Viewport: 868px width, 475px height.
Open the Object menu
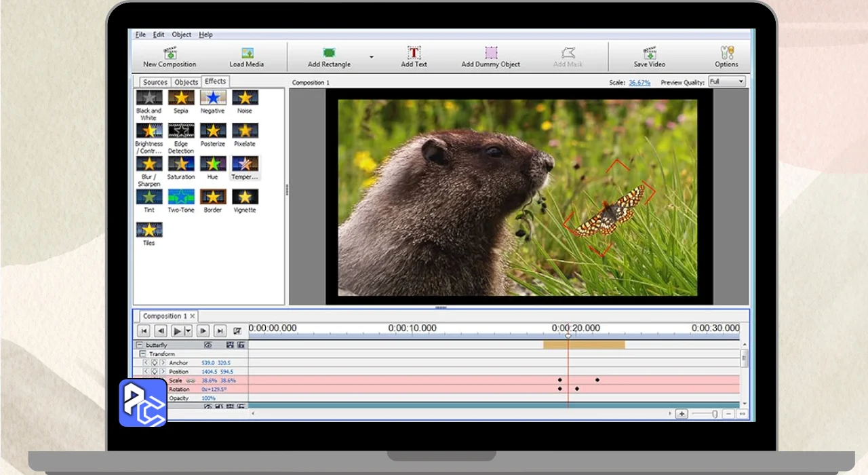tap(181, 35)
